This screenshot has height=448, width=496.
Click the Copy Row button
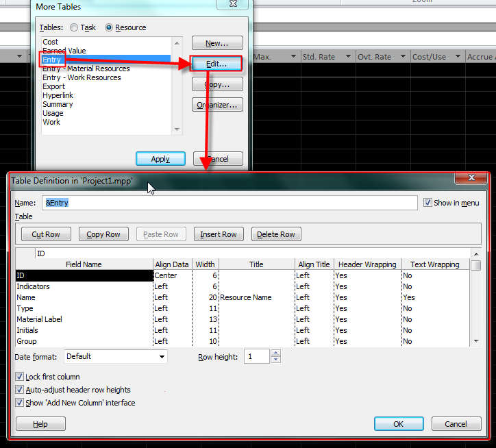pos(103,234)
